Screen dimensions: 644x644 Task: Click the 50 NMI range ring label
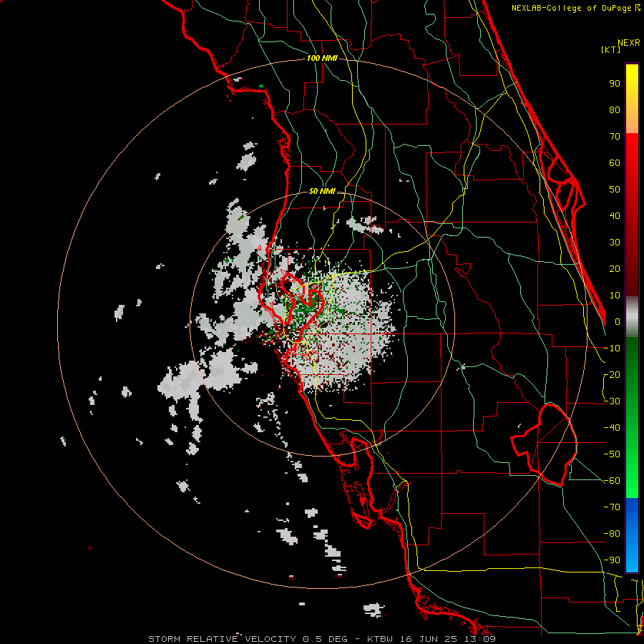pos(322,191)
